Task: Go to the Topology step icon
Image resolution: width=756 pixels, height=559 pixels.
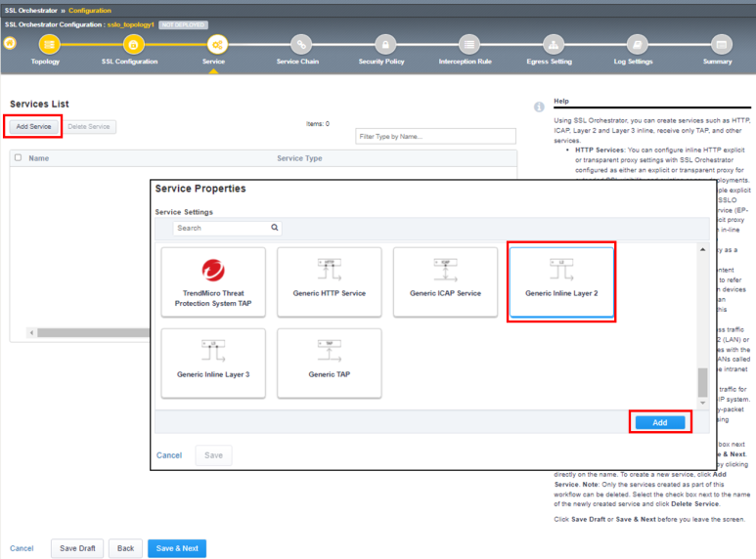Action: point(49,44)
